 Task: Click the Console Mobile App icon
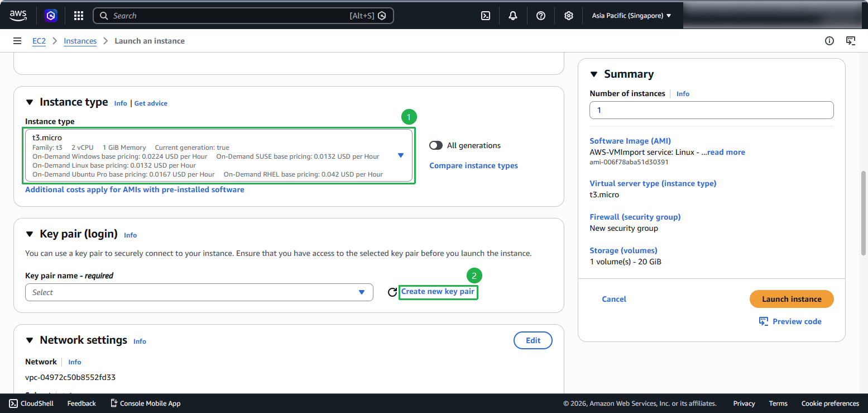(x=114, y=403)
